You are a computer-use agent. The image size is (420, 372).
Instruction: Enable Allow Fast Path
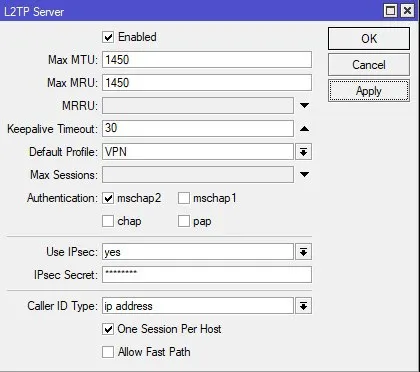[108, 352]
